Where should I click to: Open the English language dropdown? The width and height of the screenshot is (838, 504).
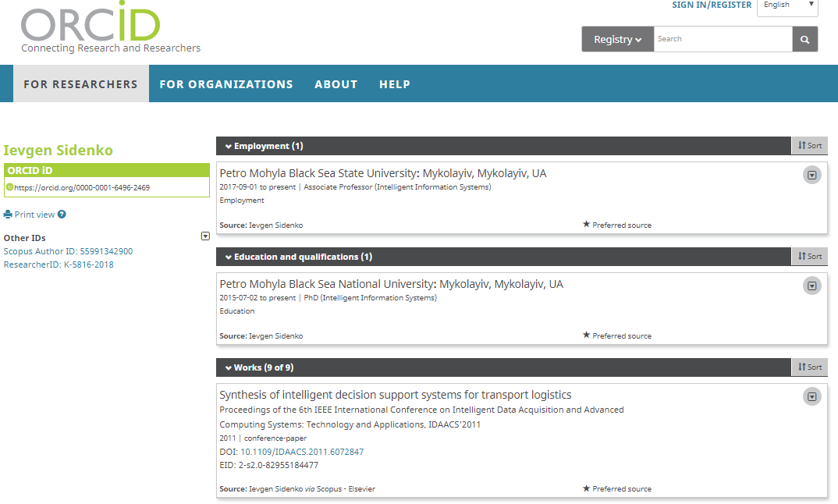(787, 5)
